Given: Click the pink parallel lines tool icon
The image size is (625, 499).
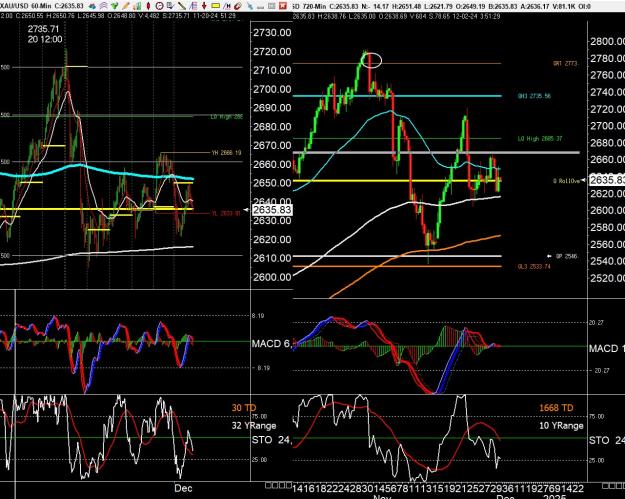Looking at the screenshot, I should (193, 6).
